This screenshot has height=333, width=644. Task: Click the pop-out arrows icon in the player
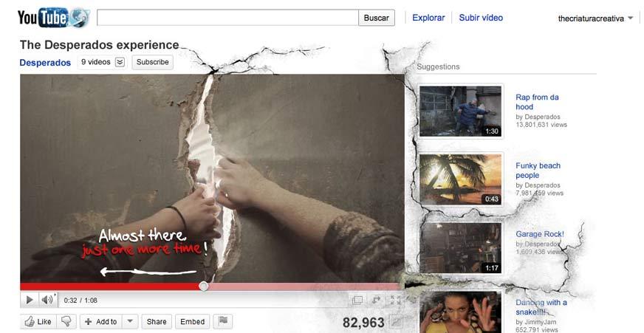tap(376, 301)
